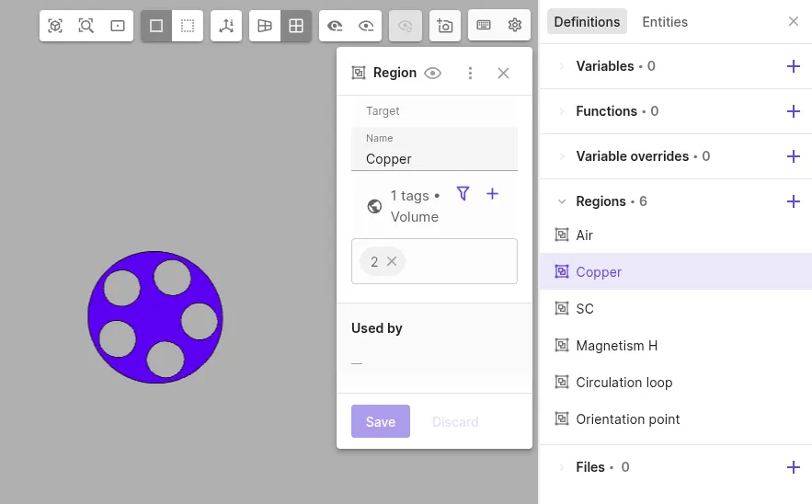Open the viewer settings gear
Viewport: 812px width, 504px height.
point(515,25)
